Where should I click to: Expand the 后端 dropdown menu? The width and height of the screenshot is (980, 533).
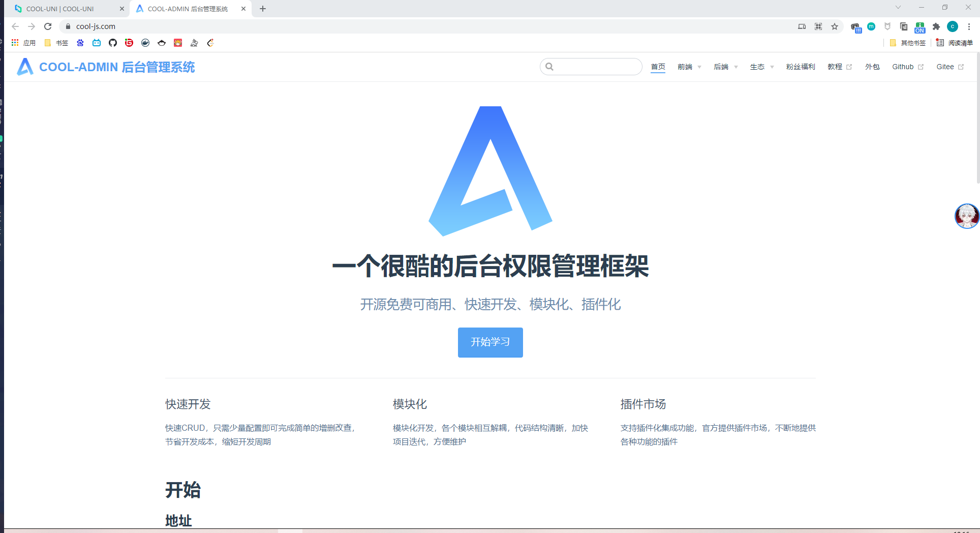coord(725,67)
